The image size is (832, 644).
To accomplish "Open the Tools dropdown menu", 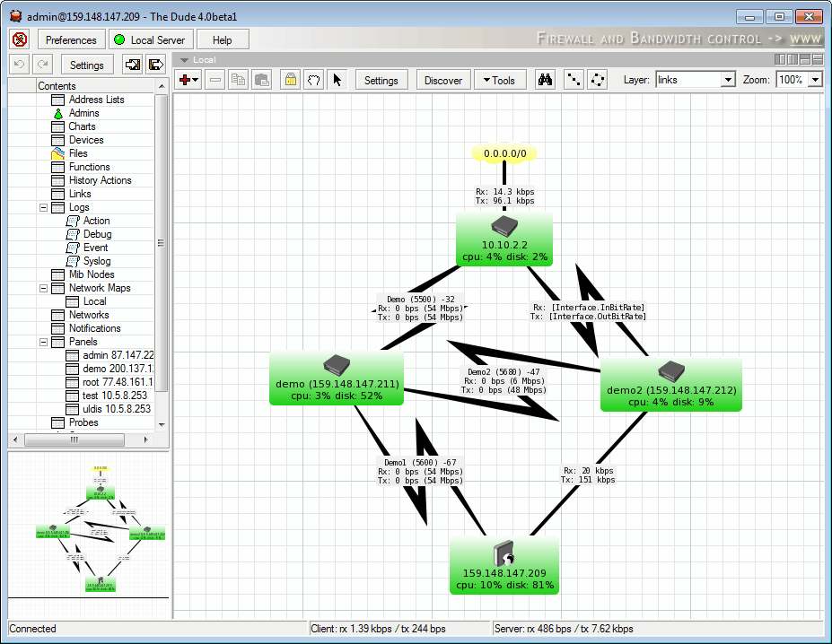I will [500, 80].
